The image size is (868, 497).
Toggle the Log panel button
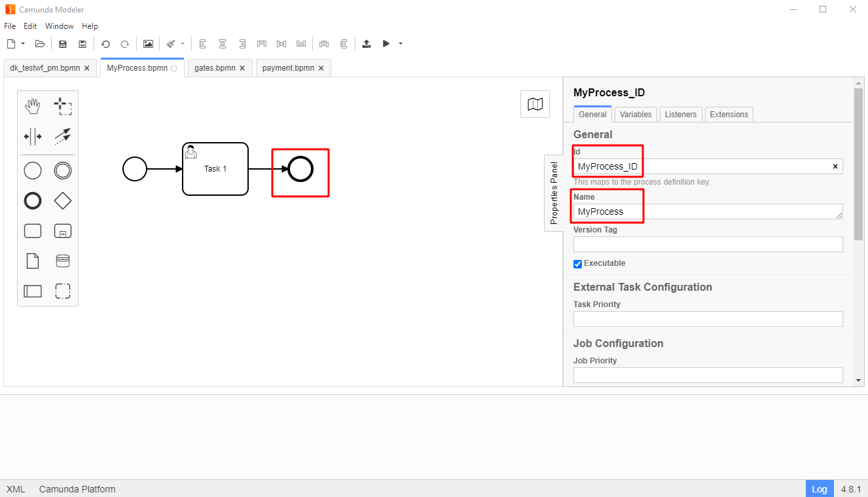pos(819,489)
